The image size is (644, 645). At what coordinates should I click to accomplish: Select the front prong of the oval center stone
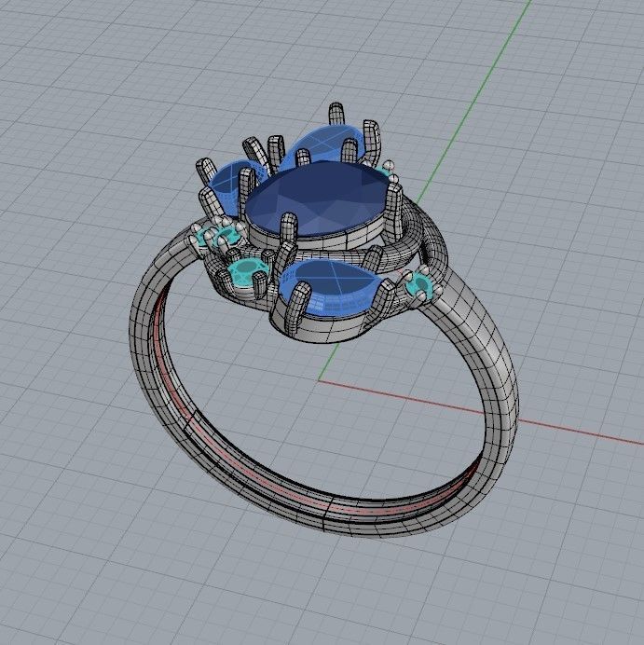(289, 227)
